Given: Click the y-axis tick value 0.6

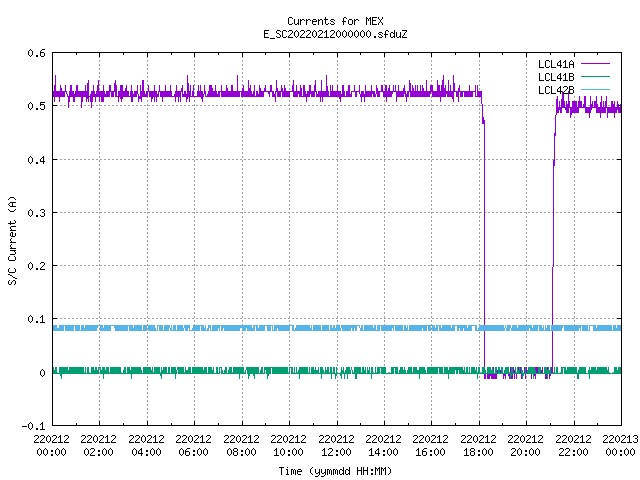Looking at the screenshot, I should (x=36, y=53).
